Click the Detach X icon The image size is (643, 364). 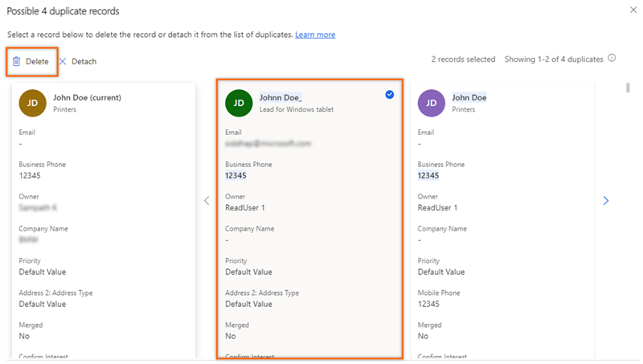coord(63,62)
